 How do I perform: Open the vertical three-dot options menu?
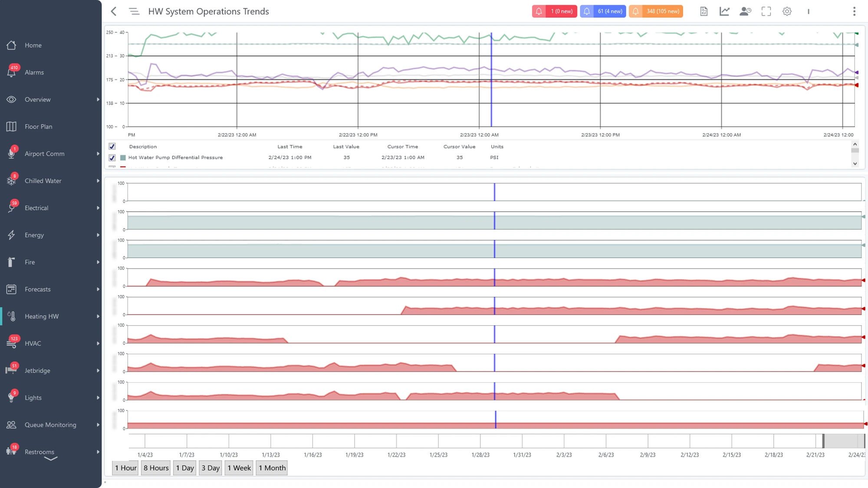(x=854, y=11)
